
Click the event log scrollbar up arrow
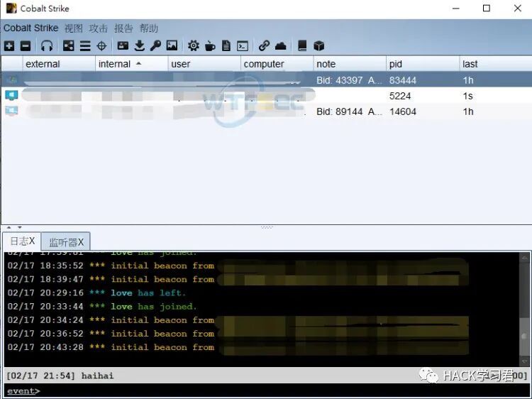pyautogui.click(x=524, y=258)
